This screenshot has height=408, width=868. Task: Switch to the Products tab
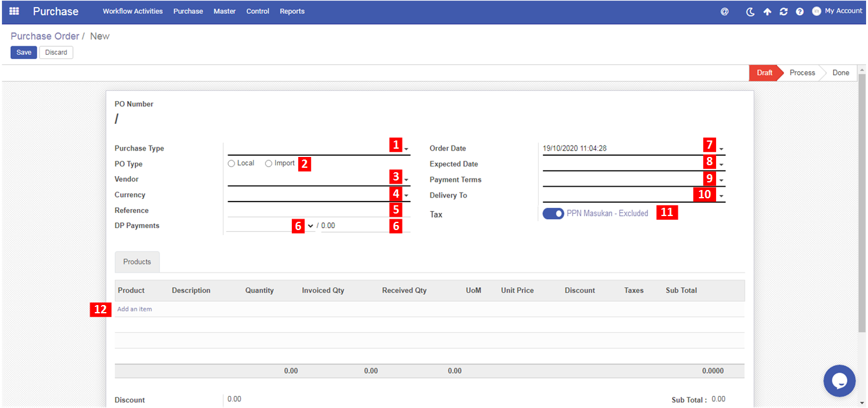click(137, 262)
